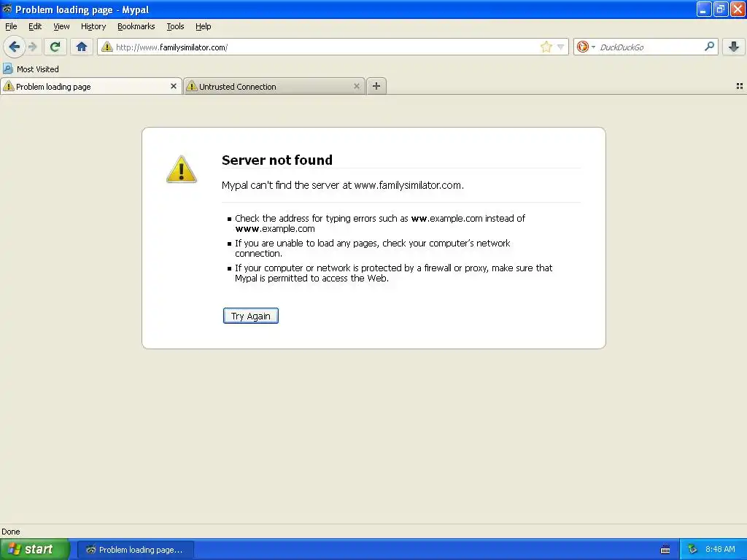Click the Done status bar text
Viewport: 747px width, 560px height.
(10, 532)
